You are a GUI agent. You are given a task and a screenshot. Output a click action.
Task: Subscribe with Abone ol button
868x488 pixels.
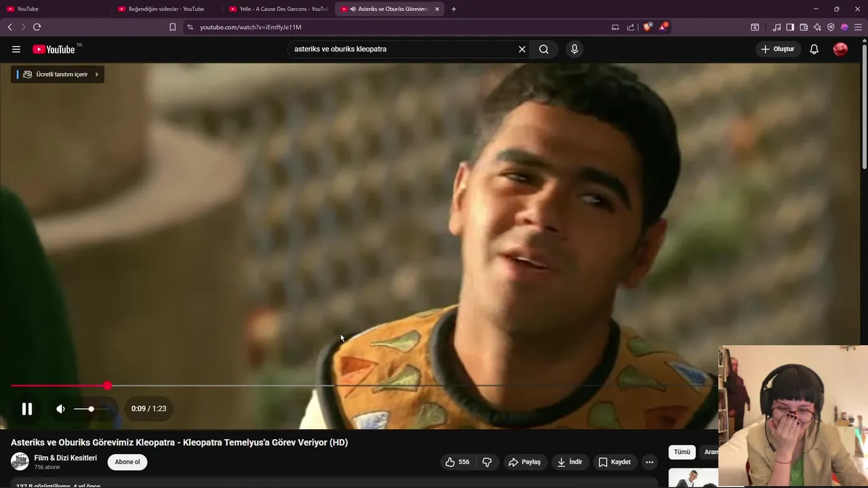tap(127, 462)
